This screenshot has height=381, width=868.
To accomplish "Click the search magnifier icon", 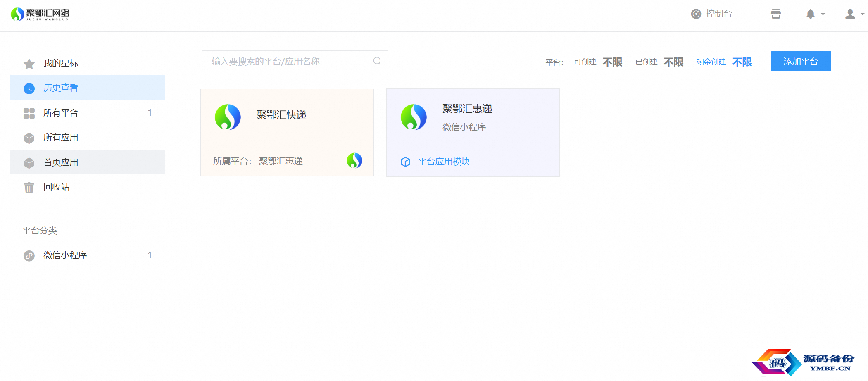I will pos(377,61).
